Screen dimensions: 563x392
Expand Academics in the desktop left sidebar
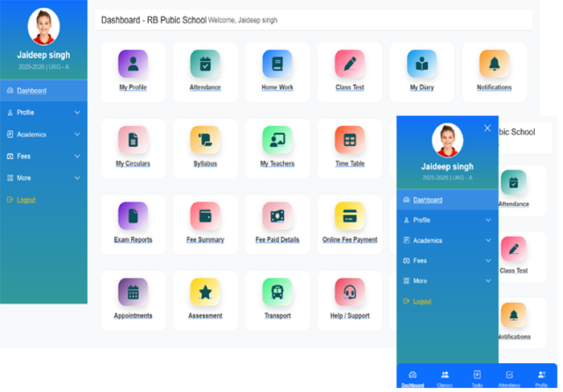tap(43, 134)
